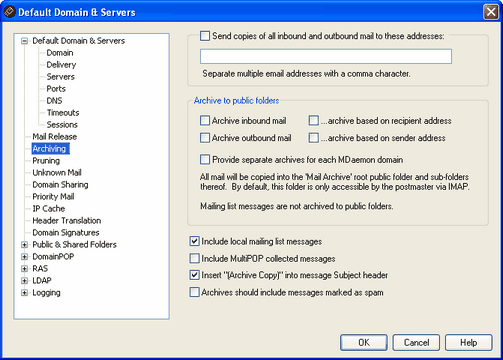Viewport: 503px width, 360px height.
Task: Toggle archive based on recipient address
Action: [x=314, y=121]
